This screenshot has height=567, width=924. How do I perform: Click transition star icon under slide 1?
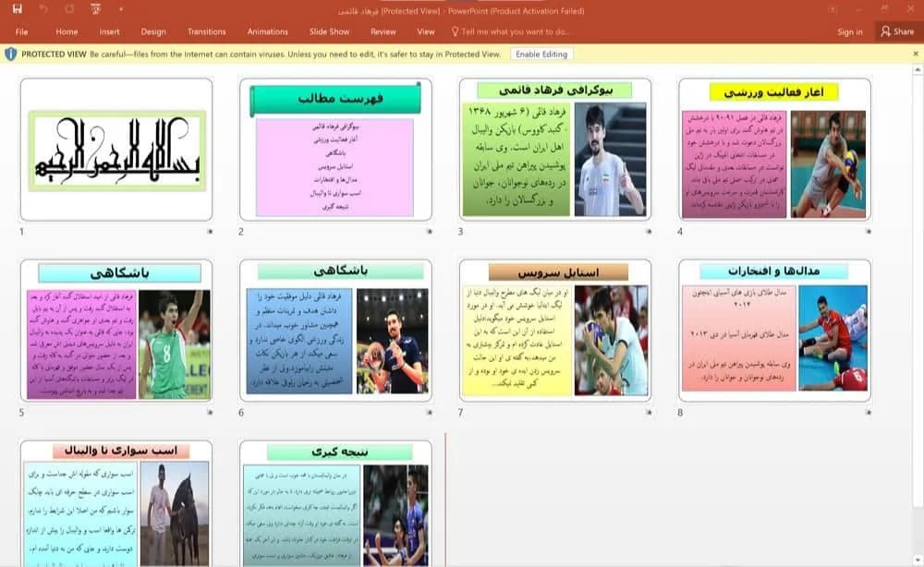pos(210,232)
